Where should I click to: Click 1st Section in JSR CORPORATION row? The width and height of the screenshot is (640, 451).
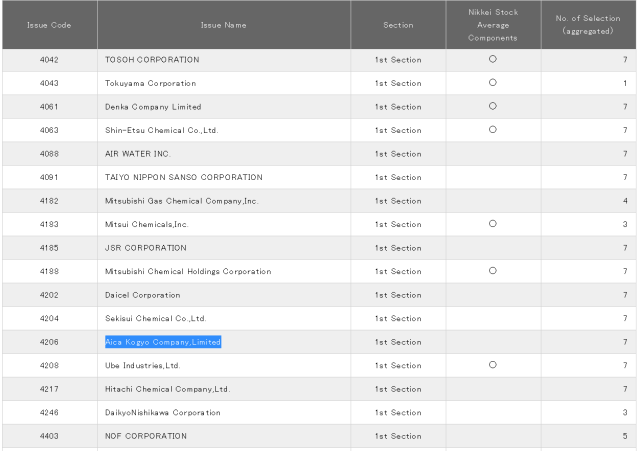[398, 248]
